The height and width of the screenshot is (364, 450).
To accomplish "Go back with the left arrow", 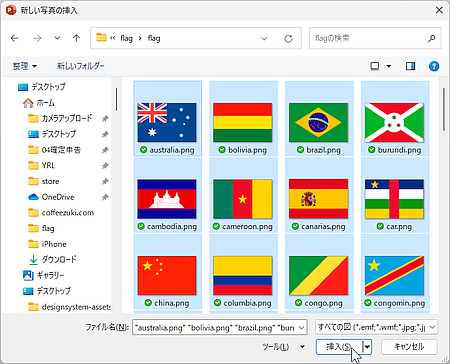I will coord(15,38).
